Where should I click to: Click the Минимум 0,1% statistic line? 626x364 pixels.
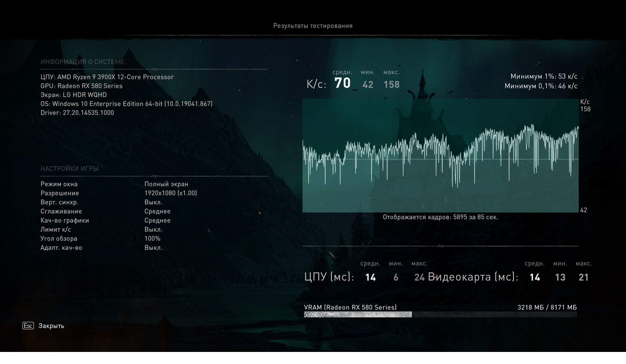(541, 86)
